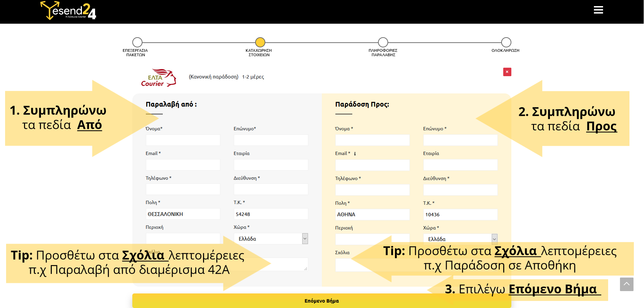This screenshot has width=644, height=308.
Task: Focus the recipient Εταιρία field
Action: click(460, 165)
